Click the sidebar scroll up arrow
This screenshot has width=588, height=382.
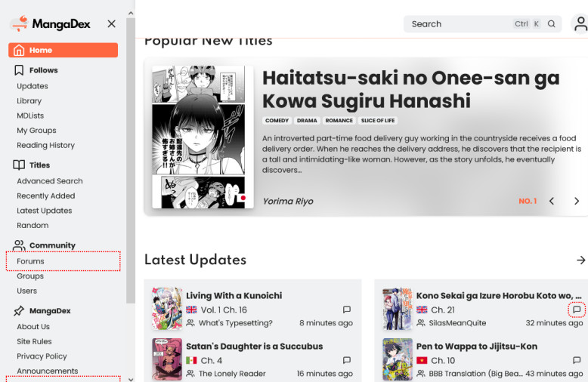[131, 14]
